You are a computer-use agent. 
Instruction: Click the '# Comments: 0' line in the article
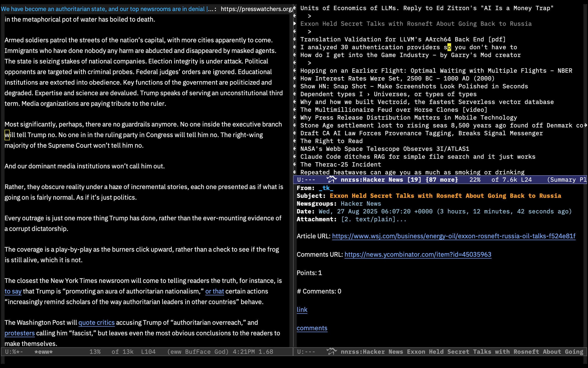(319, 291)
